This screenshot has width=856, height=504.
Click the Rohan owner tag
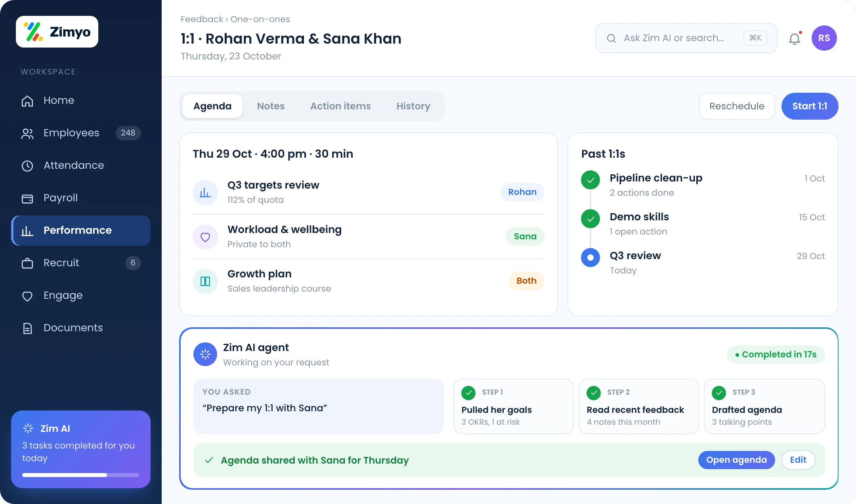pos(522,192)
